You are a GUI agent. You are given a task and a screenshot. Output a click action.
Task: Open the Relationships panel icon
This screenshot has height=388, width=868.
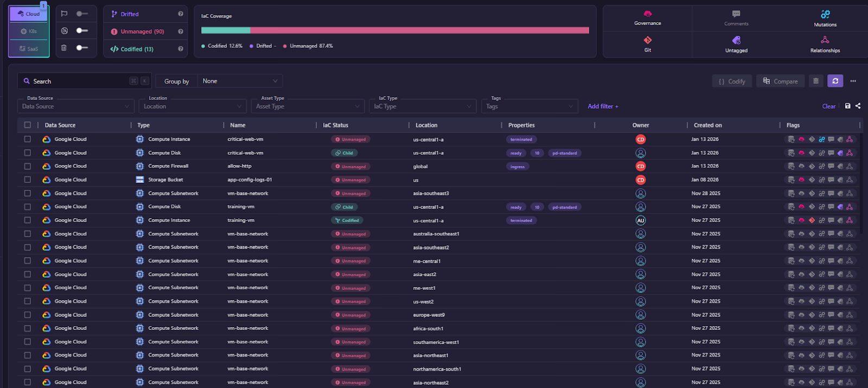(x=825, y=40)
